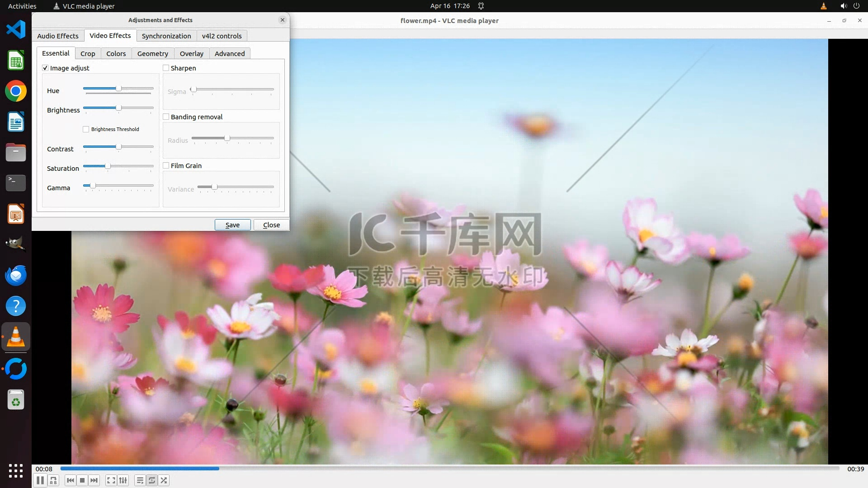Enable shuffle random playback

[x=164, y=480]
